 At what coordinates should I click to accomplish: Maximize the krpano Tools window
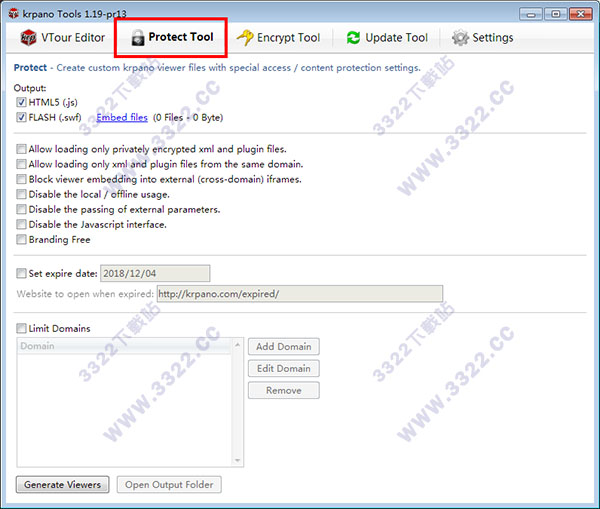[x=556, y=15]
